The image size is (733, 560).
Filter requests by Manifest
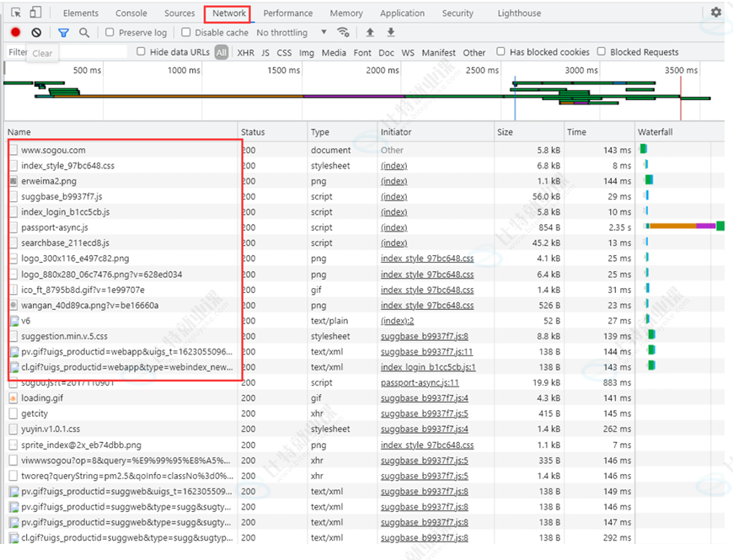[438, 53]
